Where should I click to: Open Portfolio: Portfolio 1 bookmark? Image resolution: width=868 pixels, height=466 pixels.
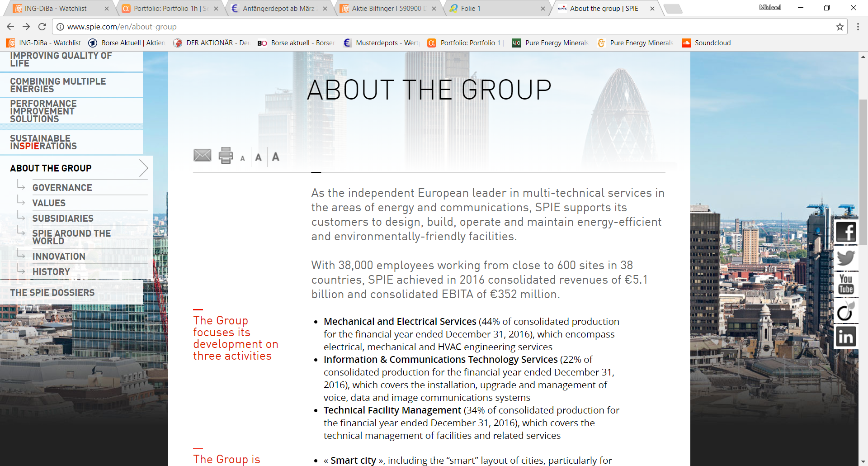466,43
